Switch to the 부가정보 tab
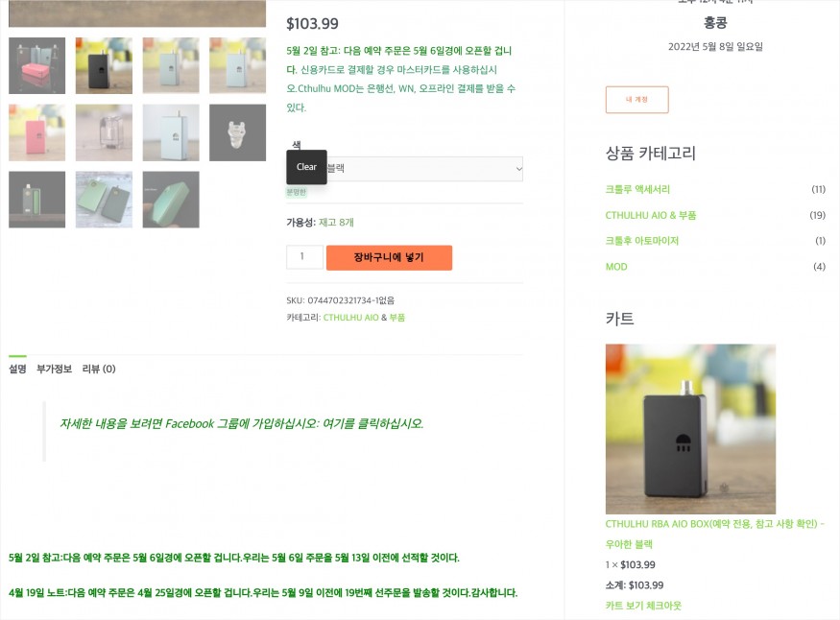 54,369
